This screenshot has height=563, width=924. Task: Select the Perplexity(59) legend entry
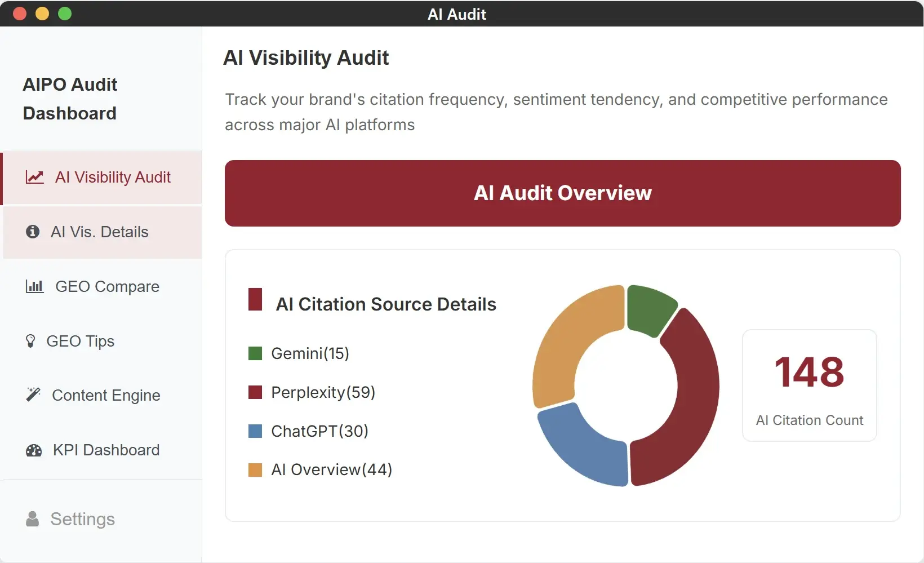(323, 392)
